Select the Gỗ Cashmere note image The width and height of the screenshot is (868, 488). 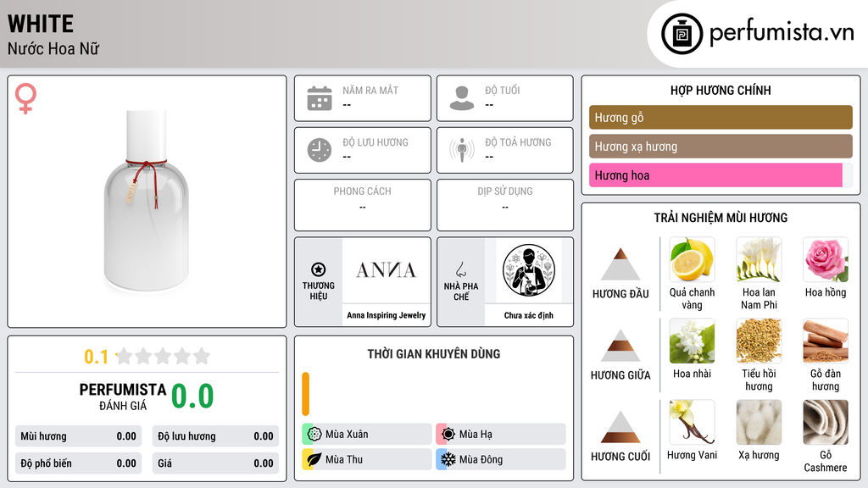click(826, 423)
